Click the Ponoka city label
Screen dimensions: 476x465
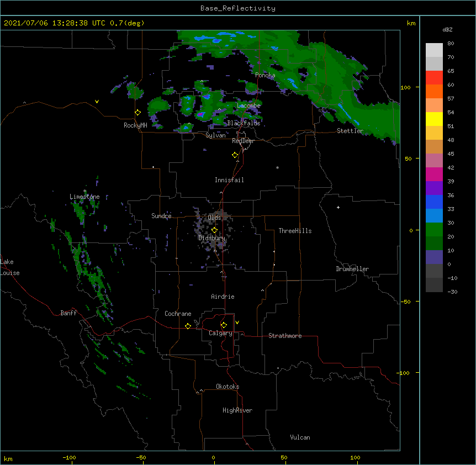[265, 75]
